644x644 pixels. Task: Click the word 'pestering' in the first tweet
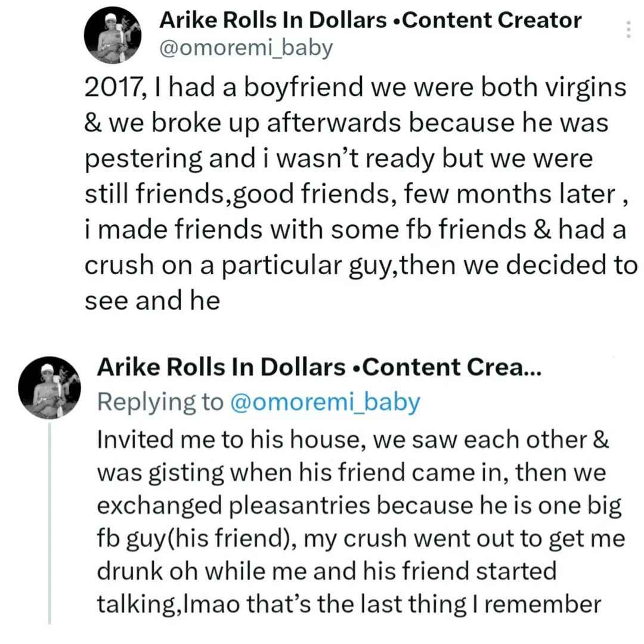tap(143, 159)
